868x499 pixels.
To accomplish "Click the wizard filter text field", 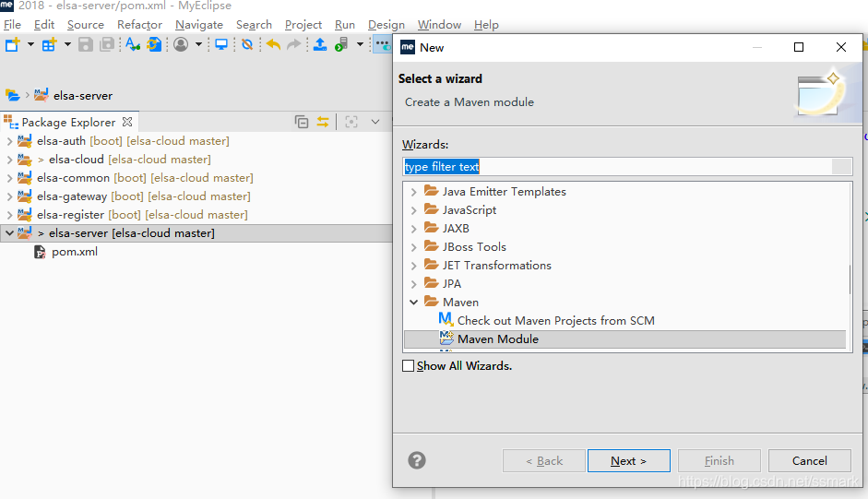I will (627, 167).
